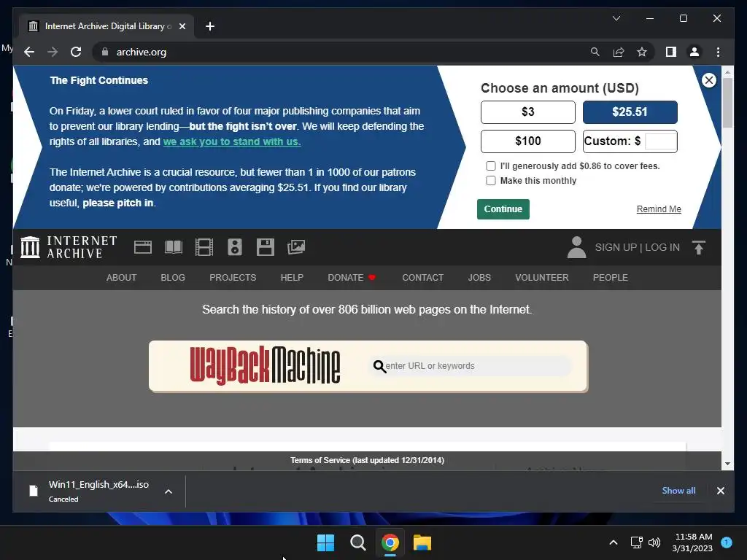The width and height of the screenshot is (747, 560).
Task: Open the PEOPLE menu item
Action: [x=611, y=278]
